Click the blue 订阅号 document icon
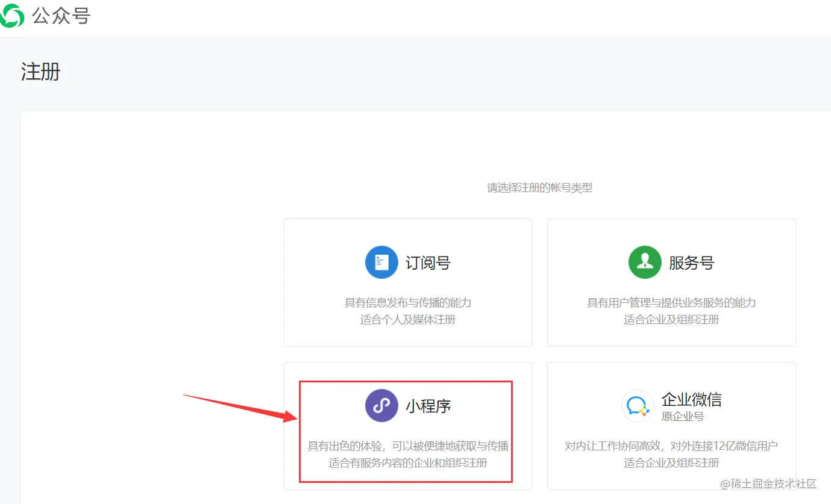Screen dimensions: 831x504 (x=381, y=263)
